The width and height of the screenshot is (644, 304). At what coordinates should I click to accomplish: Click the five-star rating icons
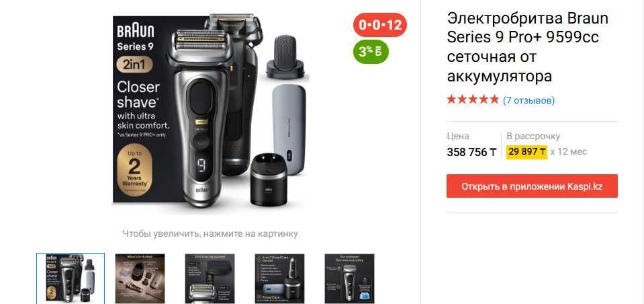[x=473, y=100]
